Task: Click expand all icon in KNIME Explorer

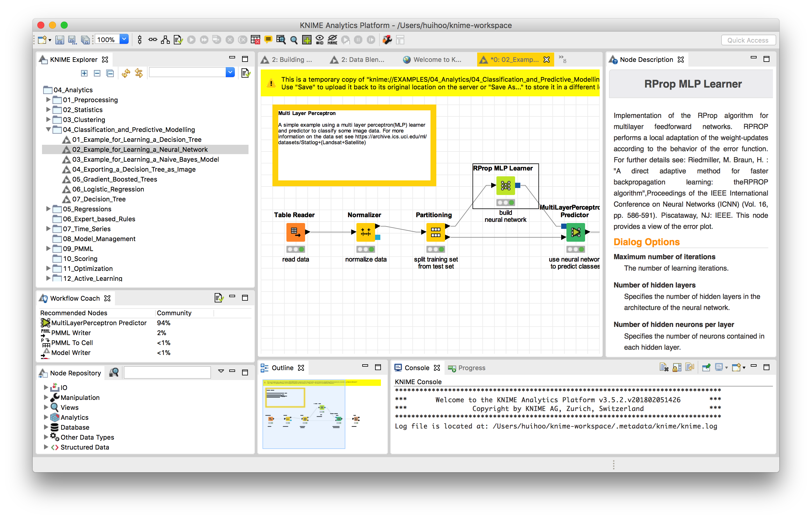Action: 84,73
